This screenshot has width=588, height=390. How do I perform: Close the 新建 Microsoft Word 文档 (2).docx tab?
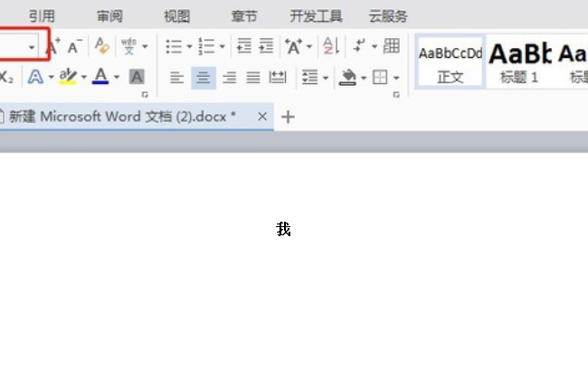click(x=262, y=117)
